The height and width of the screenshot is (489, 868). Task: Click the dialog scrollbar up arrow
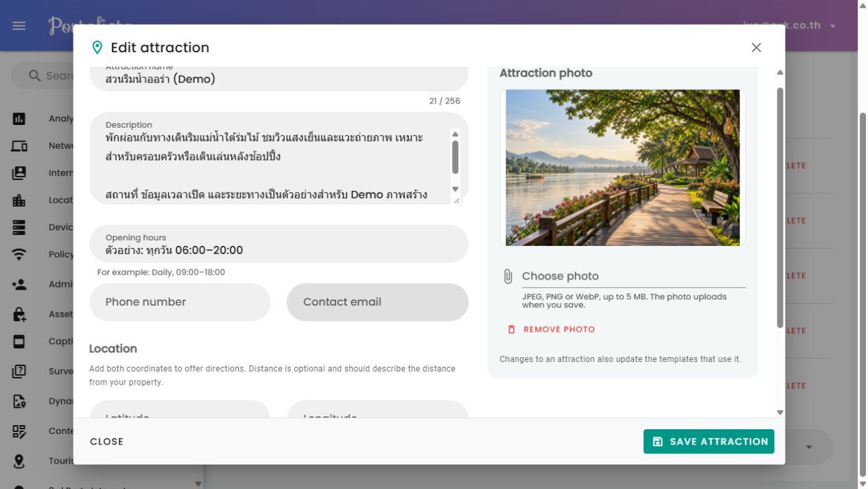coord(779,73)
